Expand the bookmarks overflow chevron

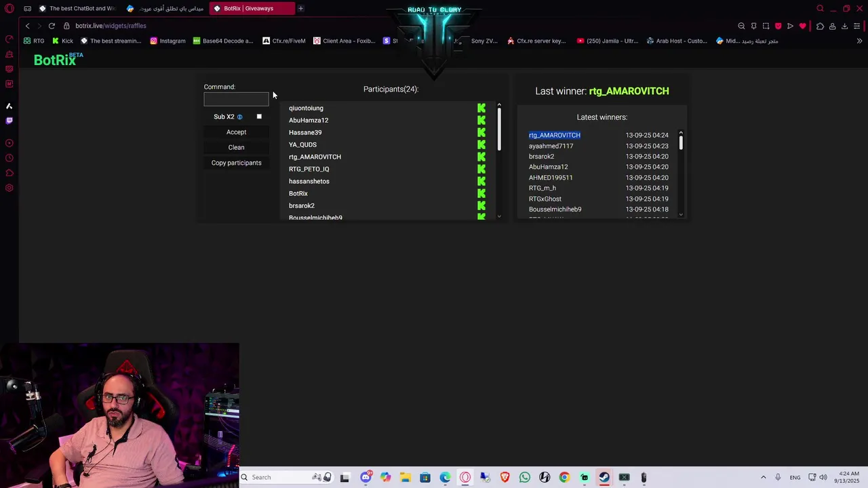[x=859, y=41]
